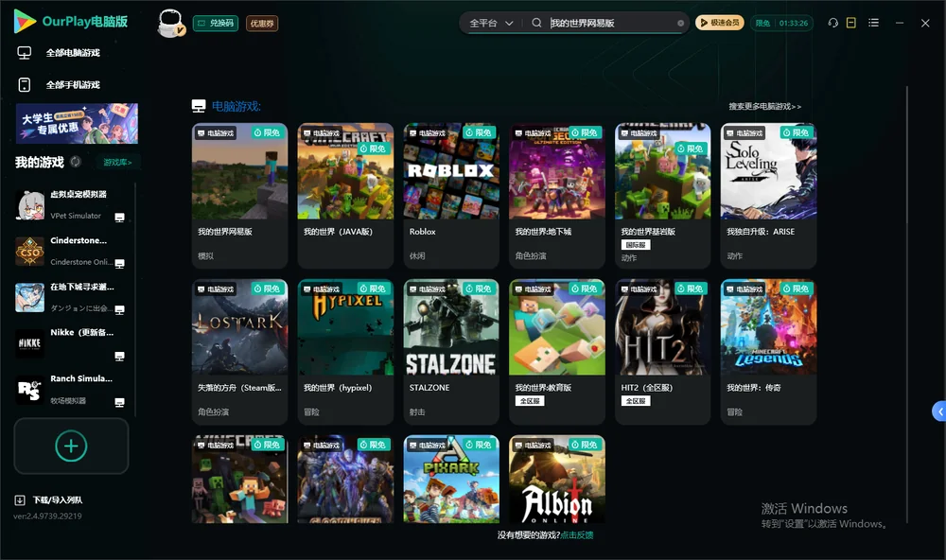Clear the search text with the x icon

[680, 23]
